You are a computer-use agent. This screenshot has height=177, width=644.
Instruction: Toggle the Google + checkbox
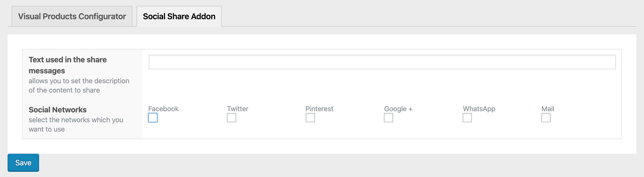coord(388,118)
